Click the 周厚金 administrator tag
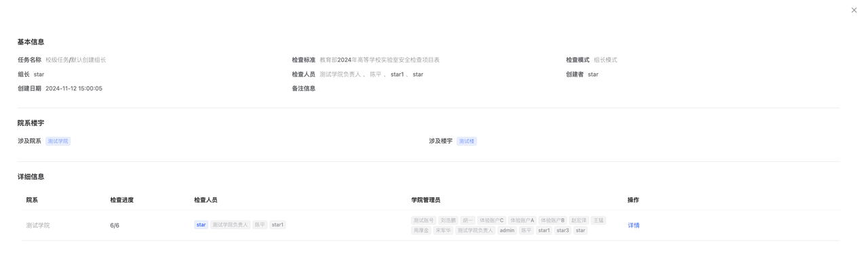 (421, 230)
